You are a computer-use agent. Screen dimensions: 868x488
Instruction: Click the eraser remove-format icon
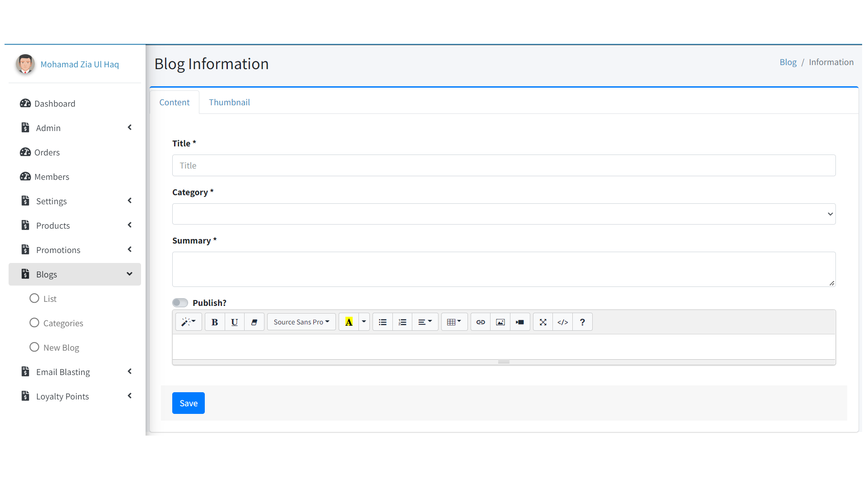[x=254, y=322]
